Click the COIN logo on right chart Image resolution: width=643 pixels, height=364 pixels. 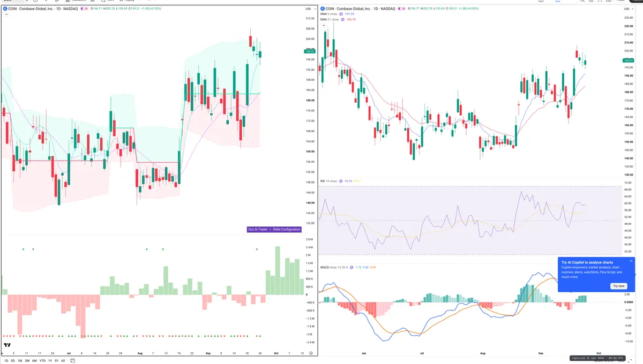coord(323,9)
